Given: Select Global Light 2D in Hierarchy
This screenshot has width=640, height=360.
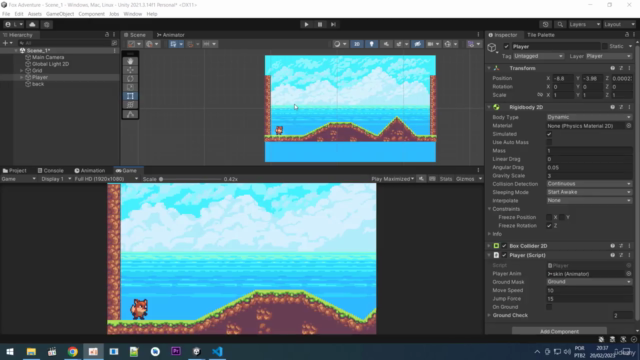Looking at the screenshot, I should pos(50,64).
